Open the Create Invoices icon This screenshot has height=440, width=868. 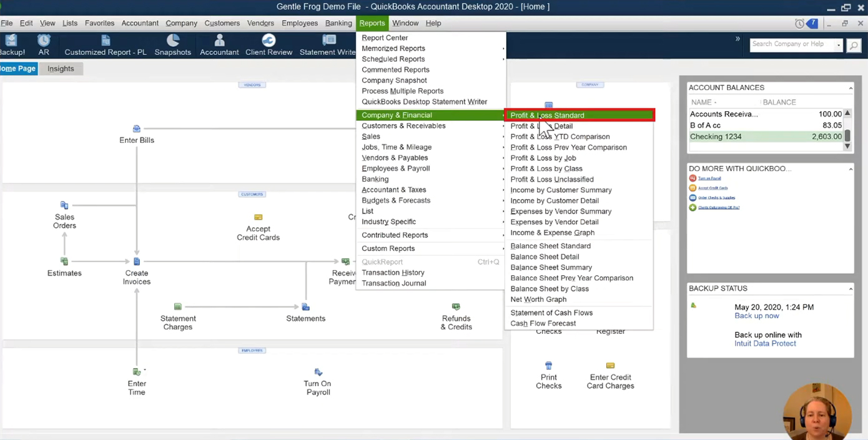pos(137,262)
